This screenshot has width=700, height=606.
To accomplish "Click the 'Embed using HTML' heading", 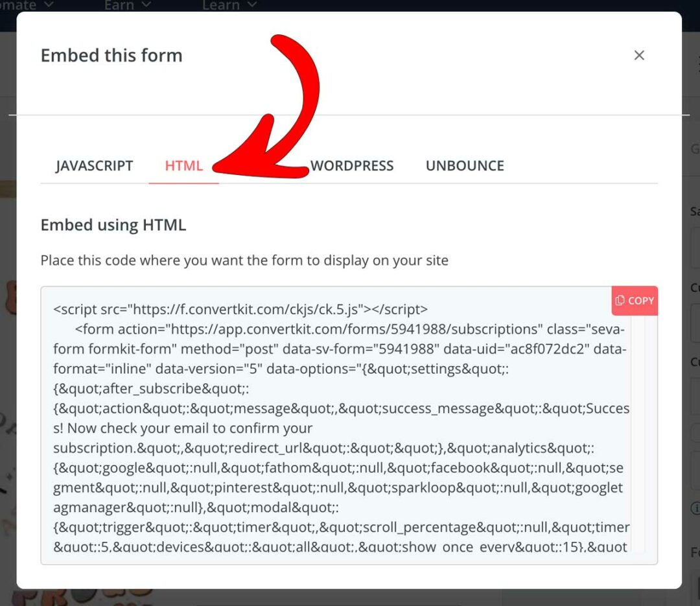I will pyautogui.click(x=113, y=225).
